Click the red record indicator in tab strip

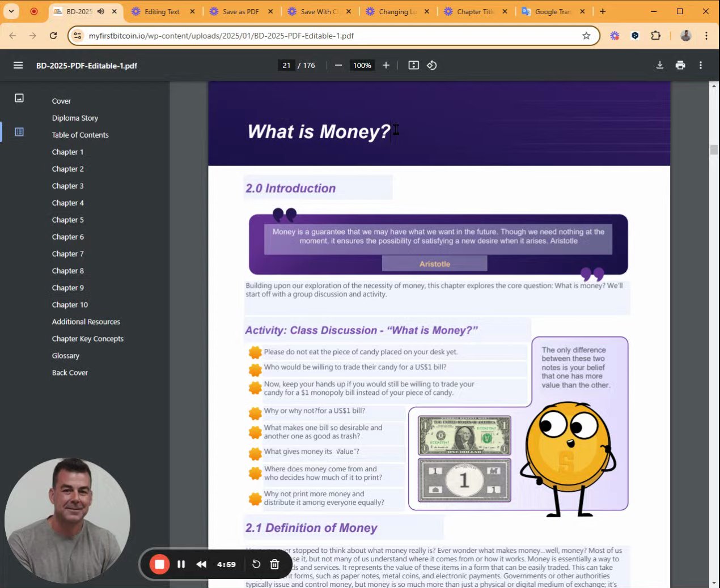click(34, 11)
